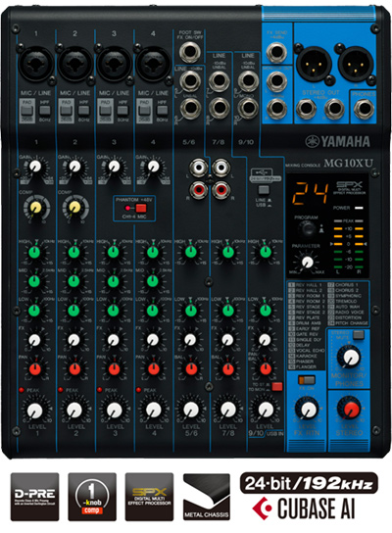Toggle the channel 3 HPF 80Hz switch
This screenshot has width=392, height=533.
click(122, 110)
